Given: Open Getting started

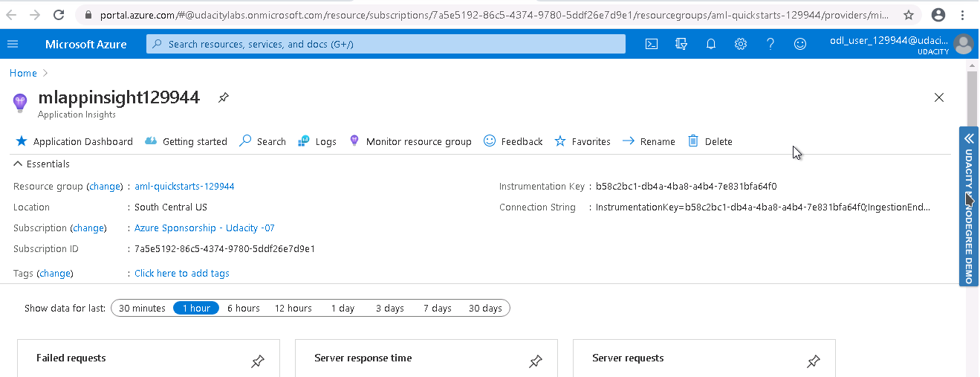Looking at the screenshot, I should [186, 141].
